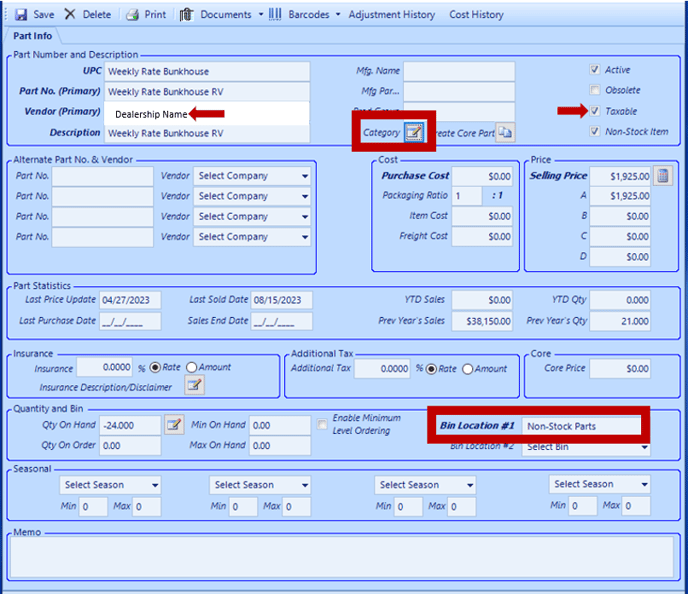This screenshot has width=688, height=594.
Task: Click the Print toolbar label
Action: point(155,14)
